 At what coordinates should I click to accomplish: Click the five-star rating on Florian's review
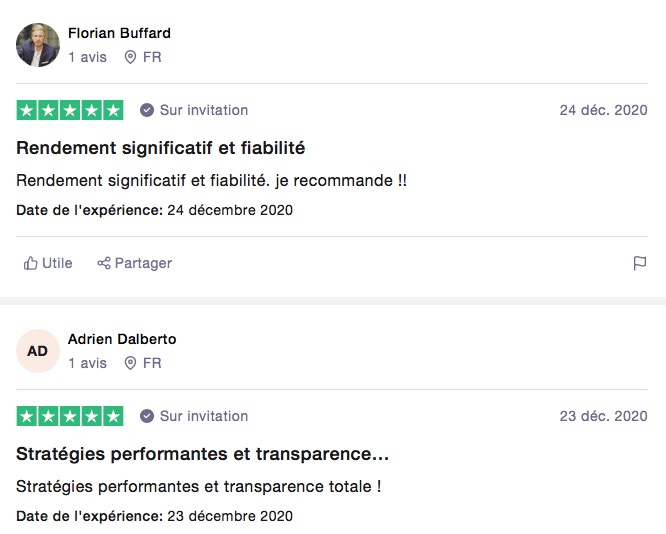pos(70,110)
